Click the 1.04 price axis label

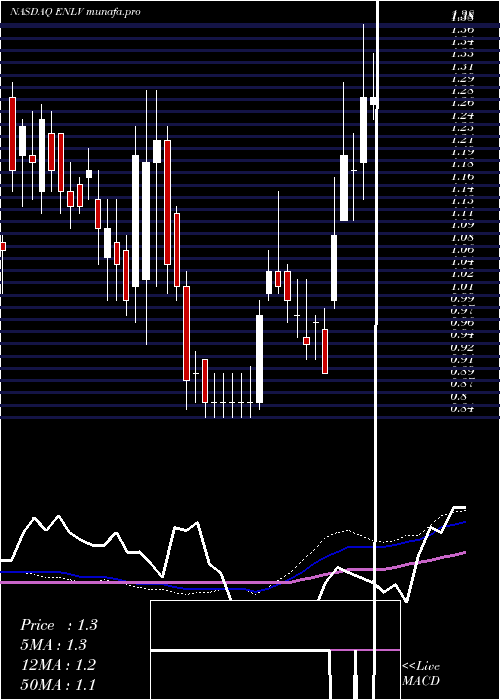[x=462, y=262]
